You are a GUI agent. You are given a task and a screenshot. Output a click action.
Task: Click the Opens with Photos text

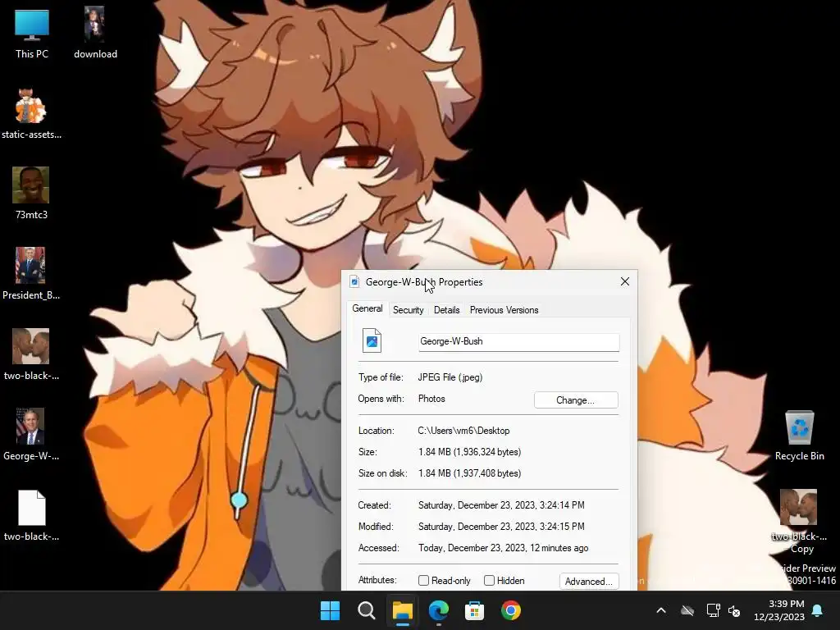pyautogui.click(x=431, y=399)
